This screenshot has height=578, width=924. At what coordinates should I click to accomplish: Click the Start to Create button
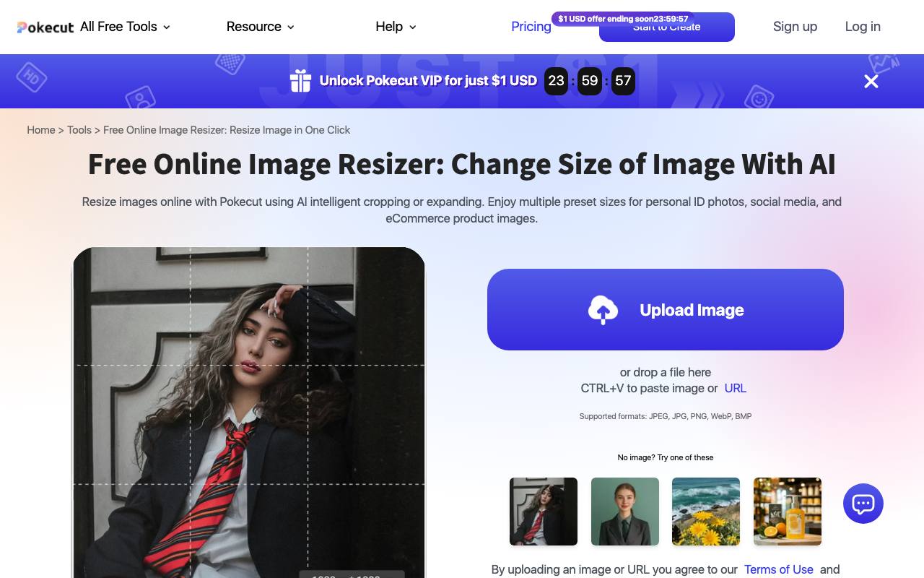click(x=667, y=29)
